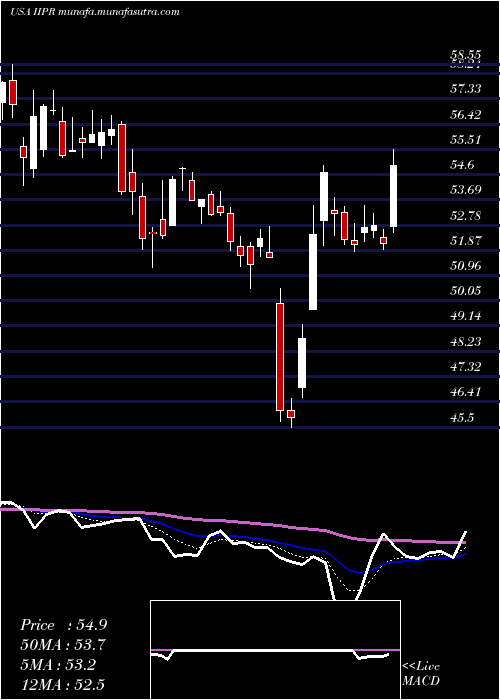Click inside the Live MACD inset chart
The width and height of the screenshot is (500, 700).
tap(275, 650)
